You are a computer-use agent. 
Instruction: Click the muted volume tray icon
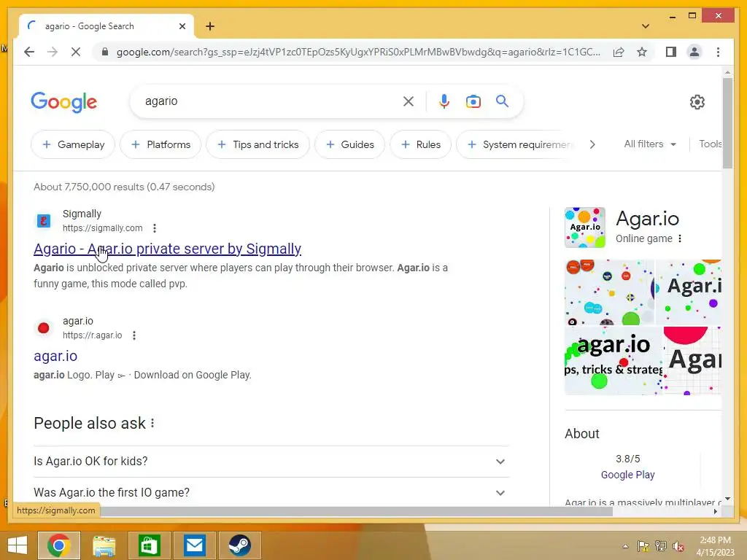[678, 546]
